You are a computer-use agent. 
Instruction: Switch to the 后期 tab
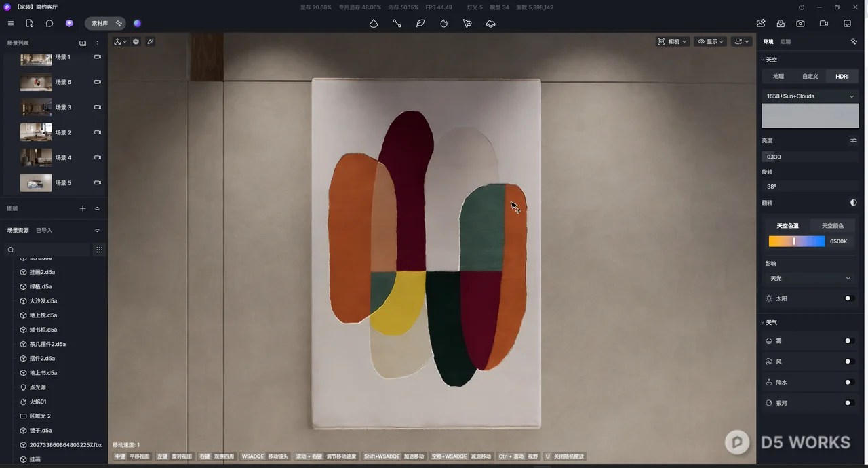pos(785,41)
